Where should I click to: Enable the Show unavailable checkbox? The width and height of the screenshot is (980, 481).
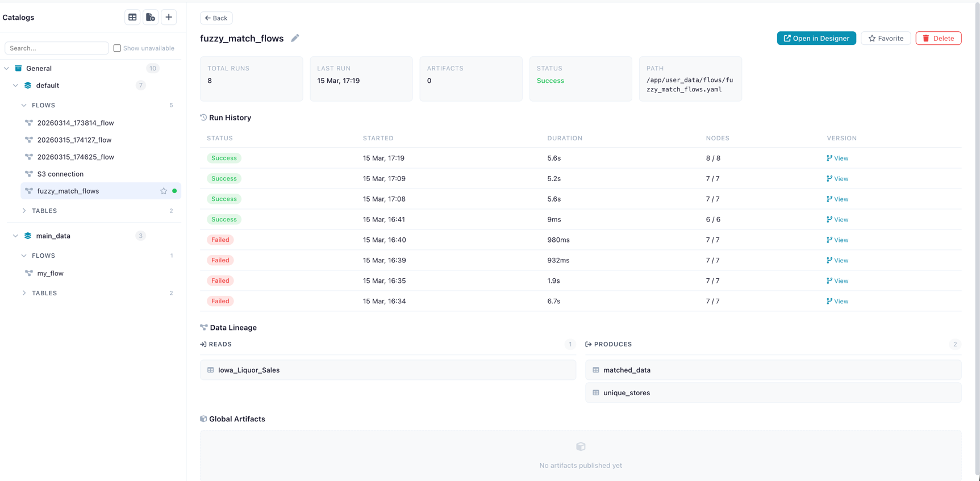click(117, 48)
